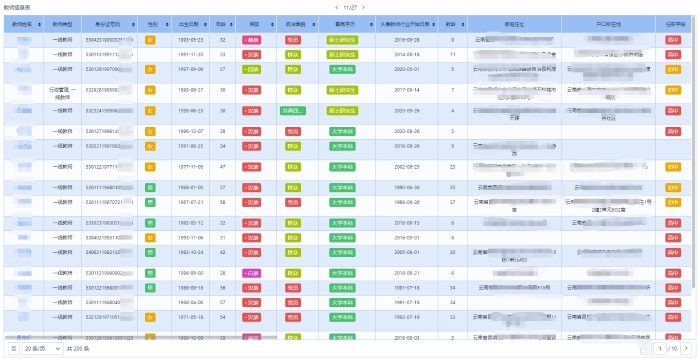Open the 20条/页 page size dropdown

tap(43, 348)
